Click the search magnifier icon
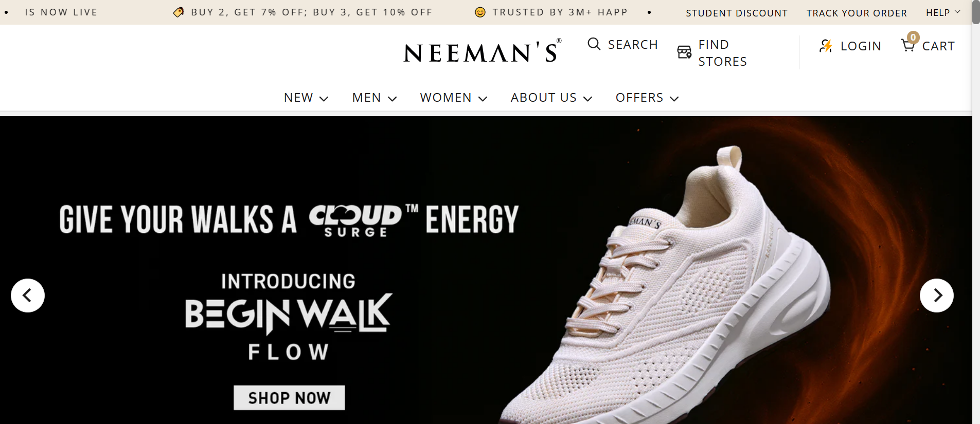 [594, 44]
